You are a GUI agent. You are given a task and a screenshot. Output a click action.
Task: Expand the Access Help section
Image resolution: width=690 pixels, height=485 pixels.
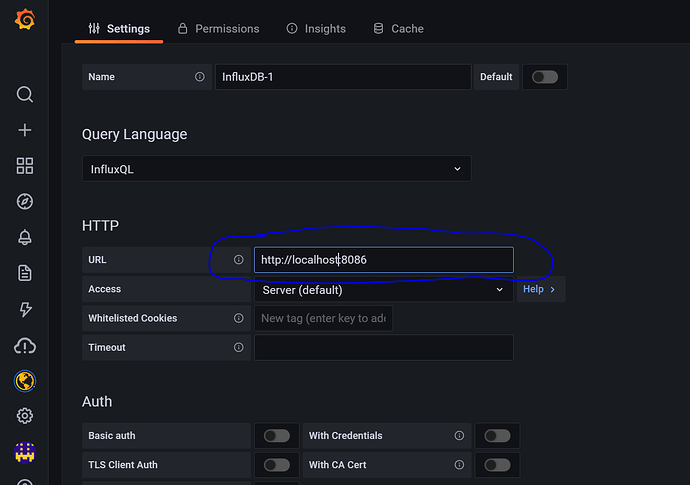point(538,290)
